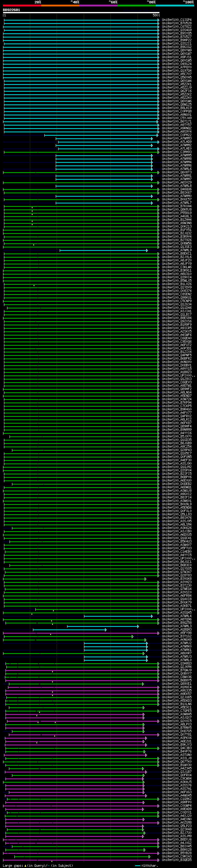Select label UniRef100_Q197Q4

[176, 71]
